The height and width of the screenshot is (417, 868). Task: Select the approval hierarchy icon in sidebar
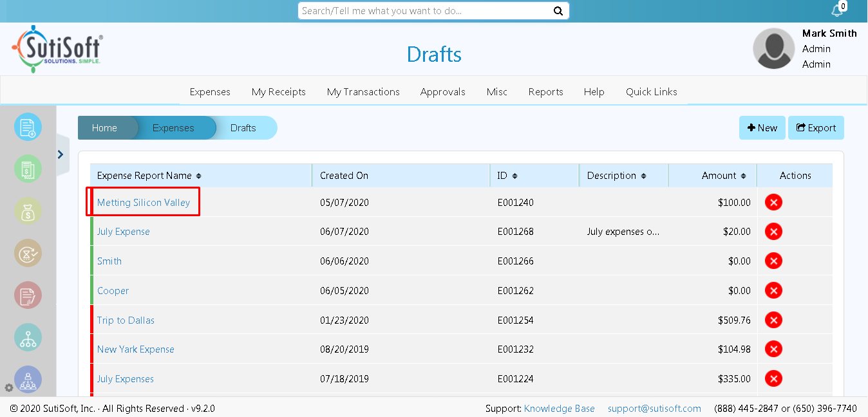point(28,337)
